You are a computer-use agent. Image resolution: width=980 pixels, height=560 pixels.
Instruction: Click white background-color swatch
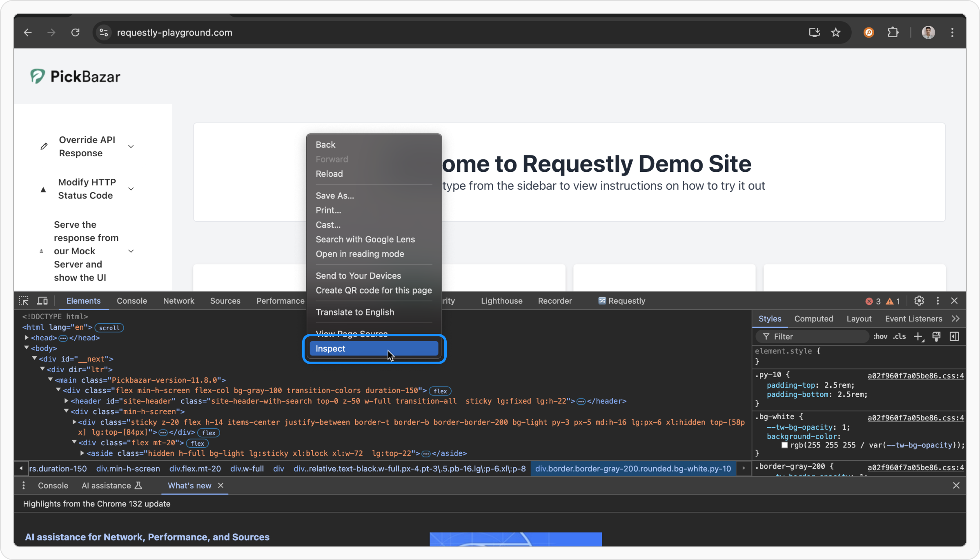pos(784,445)
